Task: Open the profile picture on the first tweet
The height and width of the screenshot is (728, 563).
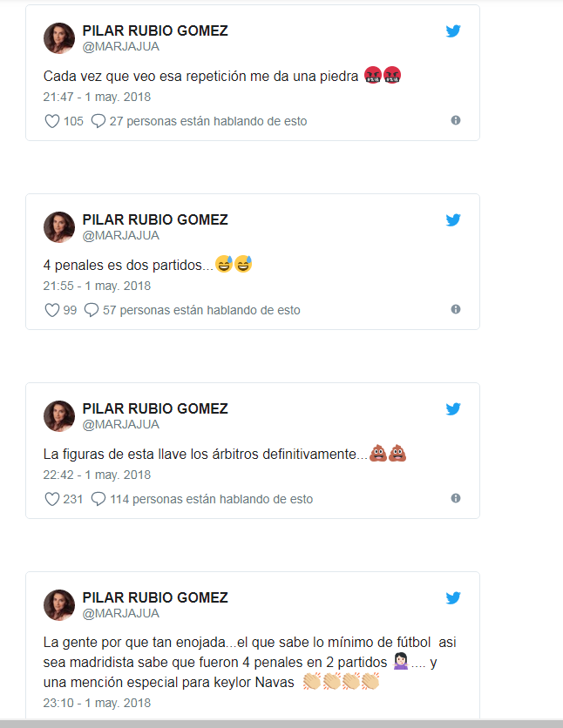Action: pos(59,38)
